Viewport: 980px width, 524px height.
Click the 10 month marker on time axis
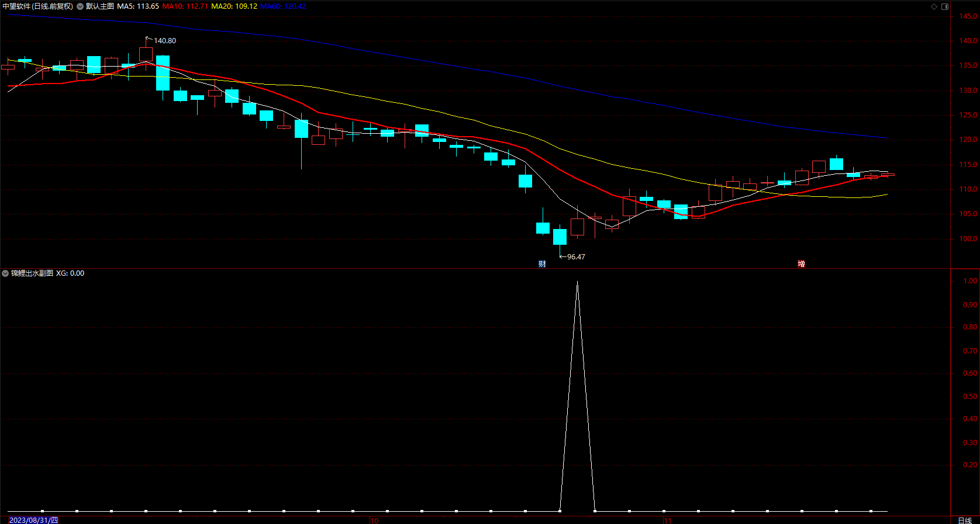[x=374, y=520]
